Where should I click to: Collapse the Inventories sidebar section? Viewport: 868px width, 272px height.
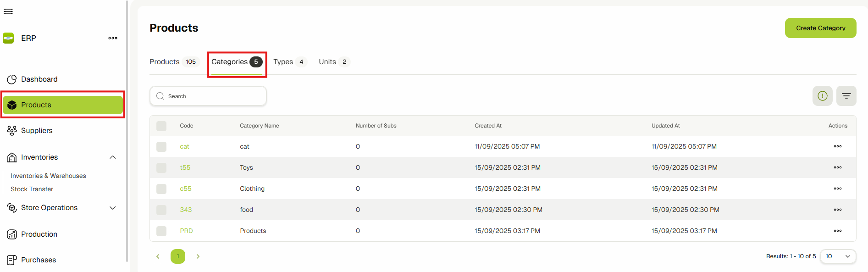113,157
